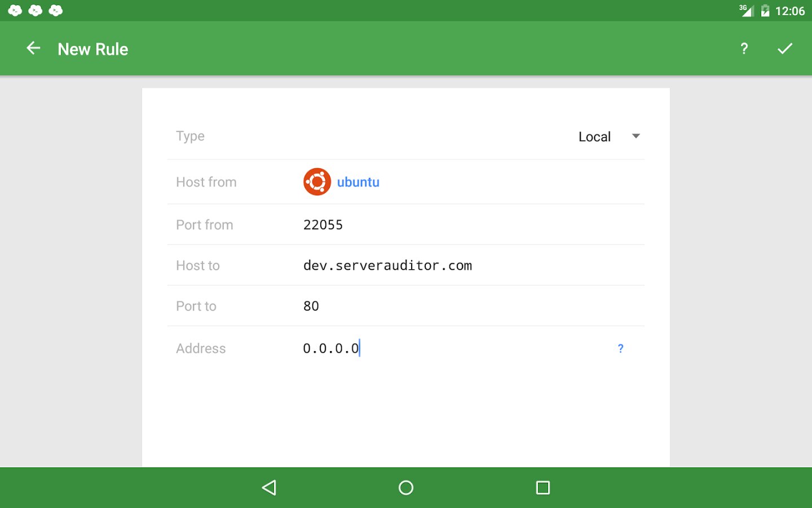Open recent apps with the square button

(x=542, y=488)
